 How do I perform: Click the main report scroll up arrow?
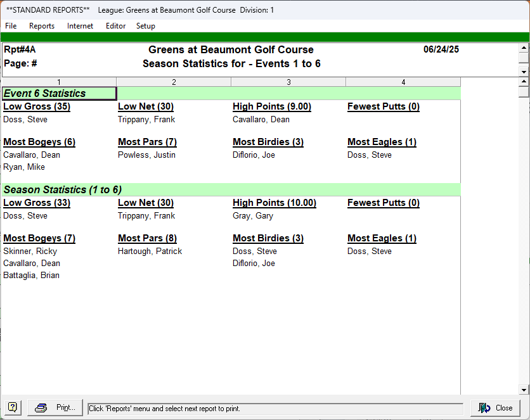click(524, 82)
